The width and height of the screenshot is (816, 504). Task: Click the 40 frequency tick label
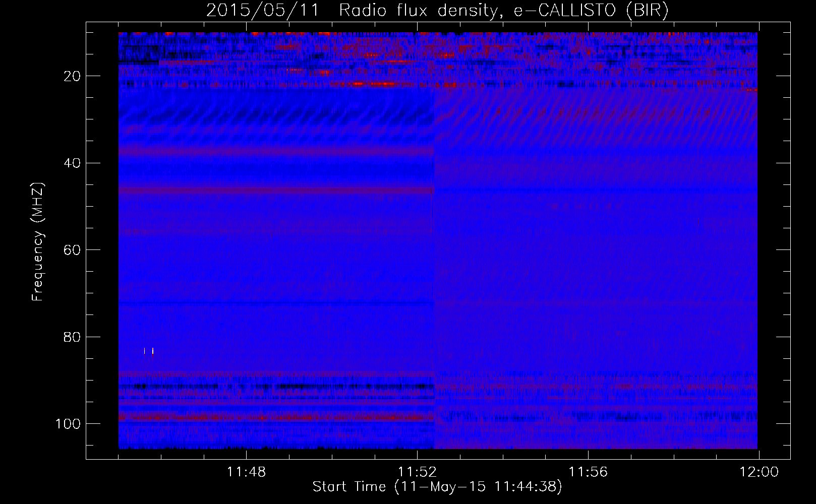coord(73,163)
